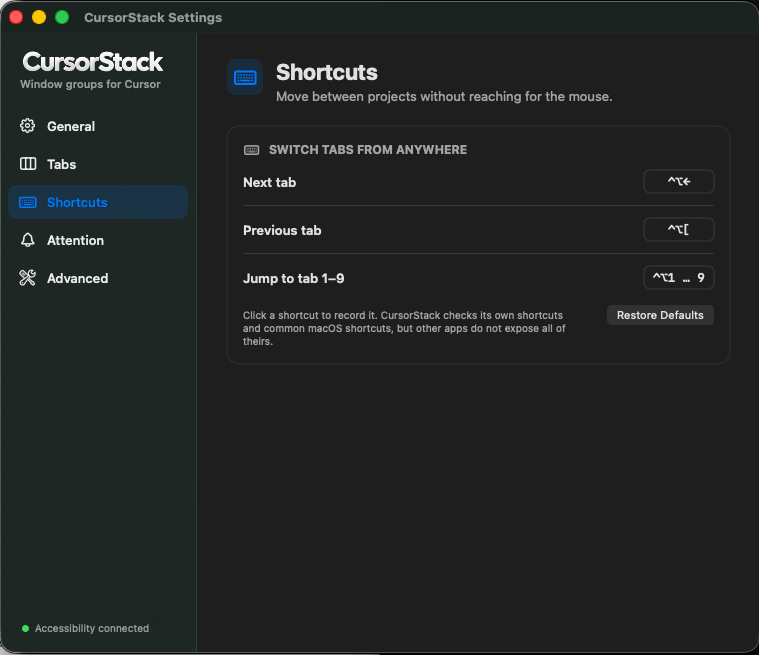Record a new Next tab shortcut
The height and width of the screenshot is (655, 759).
click(x=678, y=182)
